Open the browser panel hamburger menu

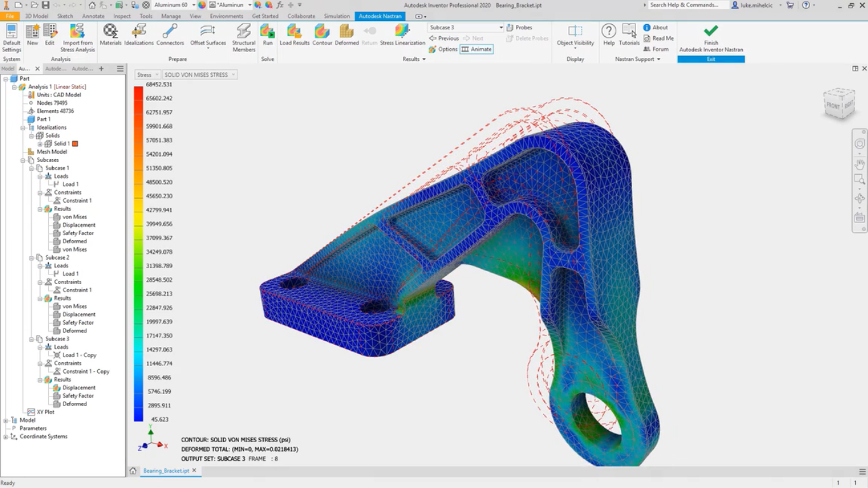[x=120, y=69]
